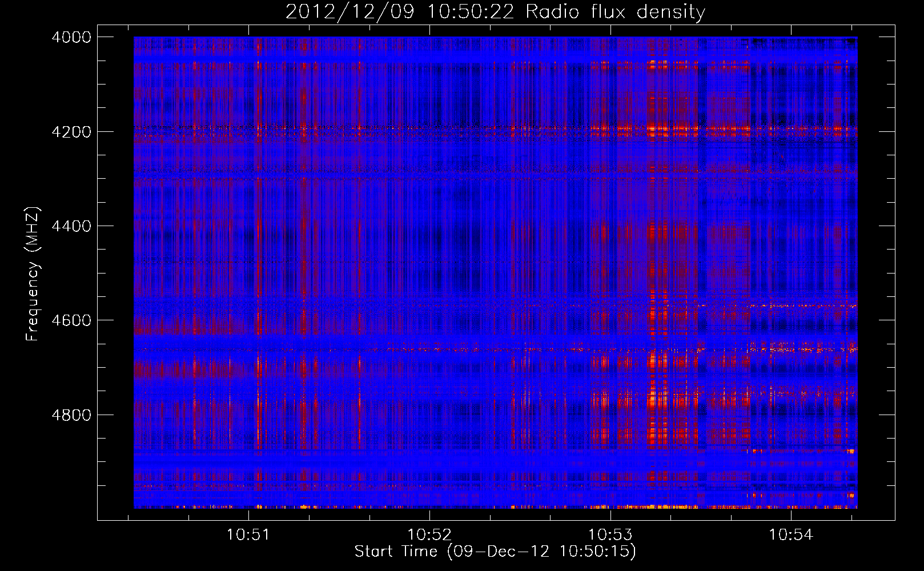Image resolution: width=924 pixels, height=571 pixels.
Task: Click the 'Frequency (MHZ)' axis title
Action: point(33,274)
